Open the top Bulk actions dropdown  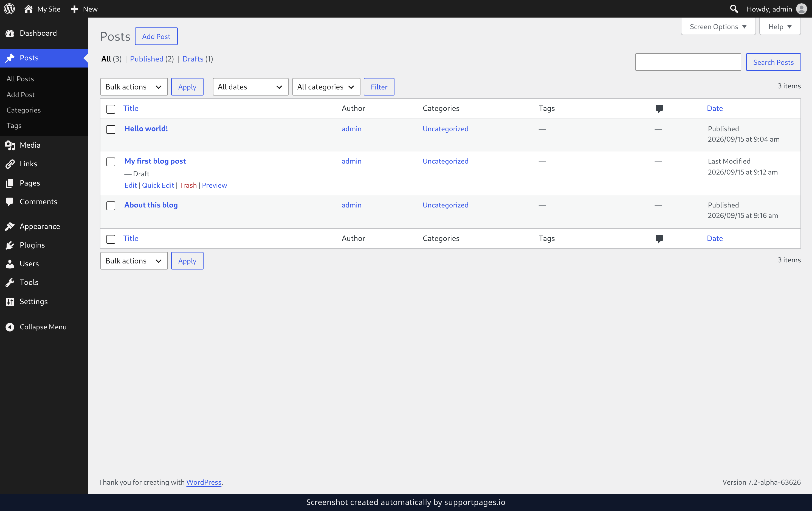coord(134,87)
